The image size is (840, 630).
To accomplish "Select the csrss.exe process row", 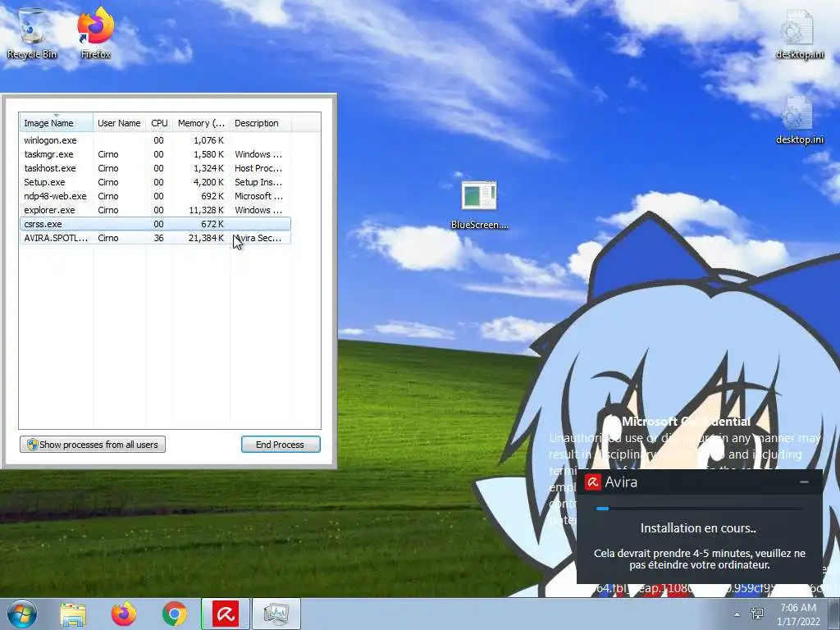I will tap(155, 224).
